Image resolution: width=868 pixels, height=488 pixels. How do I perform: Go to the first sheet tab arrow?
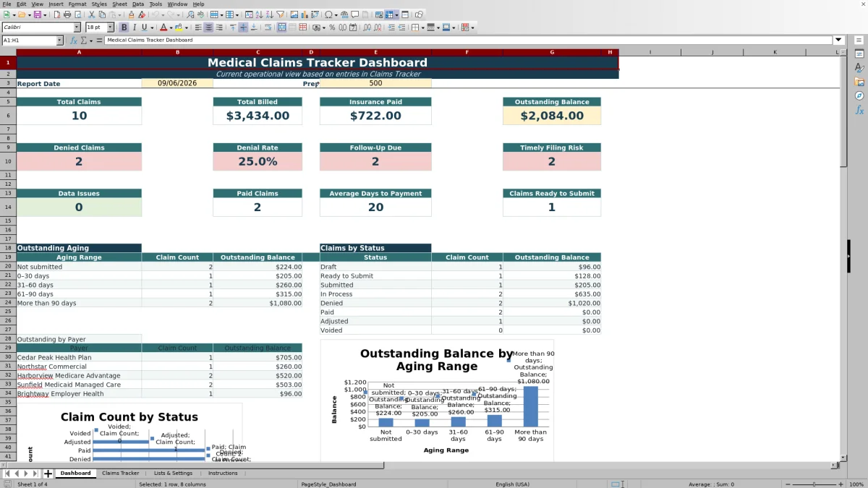[7, 474]
